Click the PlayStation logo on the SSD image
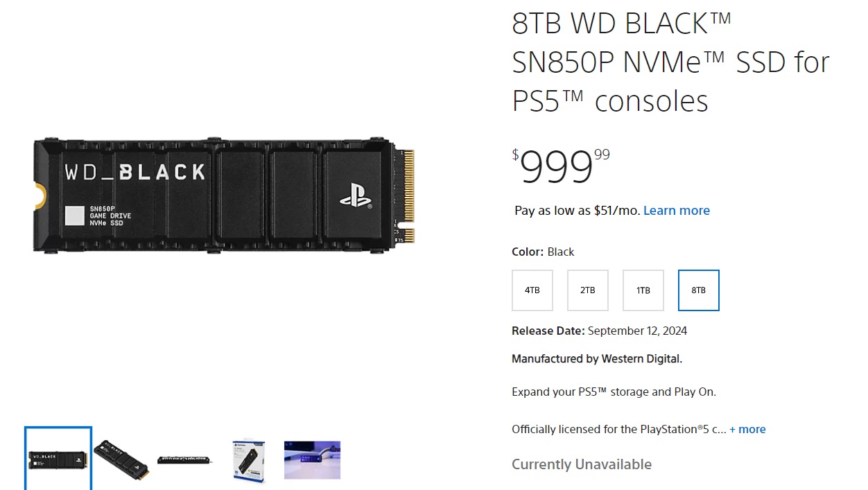The height and width of the screenshot is (490, 868). pos(356,196)
